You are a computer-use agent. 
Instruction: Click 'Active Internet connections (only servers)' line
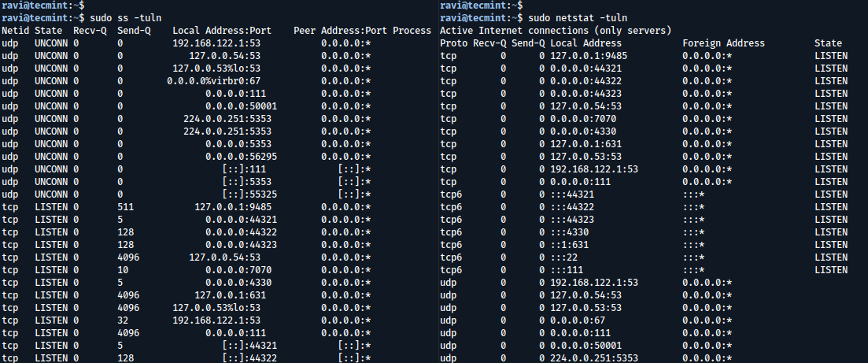click(x=555, y=31)
